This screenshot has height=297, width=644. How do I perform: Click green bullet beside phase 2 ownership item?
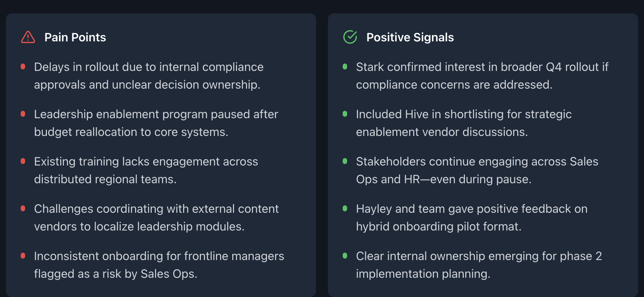point(345,256)
